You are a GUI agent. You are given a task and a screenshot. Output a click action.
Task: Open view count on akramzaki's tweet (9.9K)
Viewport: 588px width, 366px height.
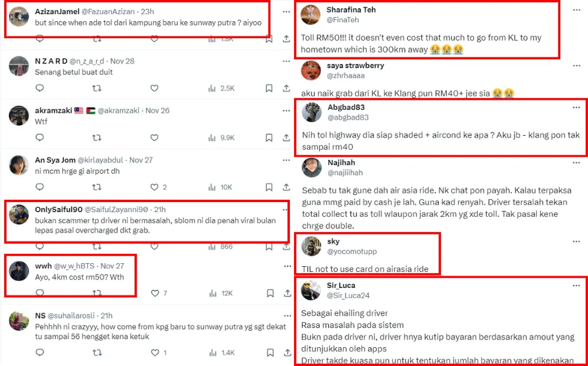coord(221,137)
